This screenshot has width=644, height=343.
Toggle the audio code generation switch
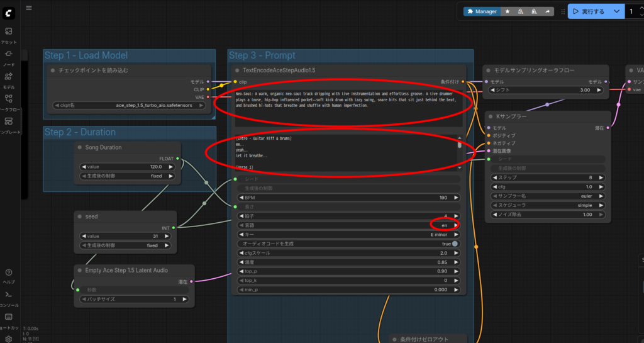454,244
